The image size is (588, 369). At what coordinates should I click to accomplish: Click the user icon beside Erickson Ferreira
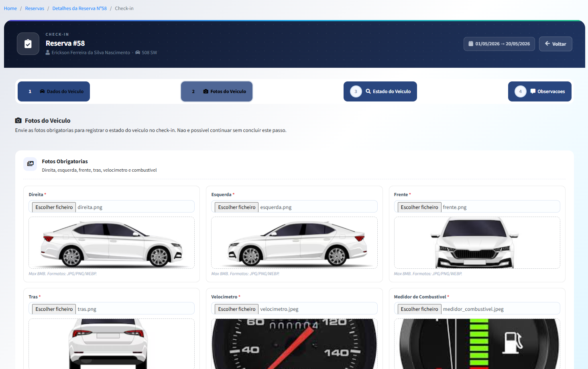[x=48, y=53]
